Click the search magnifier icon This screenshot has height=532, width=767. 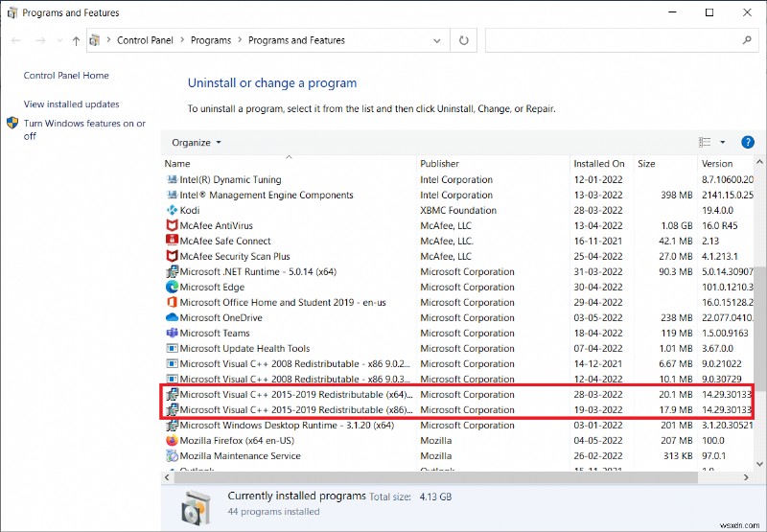[x=747, y=40]
